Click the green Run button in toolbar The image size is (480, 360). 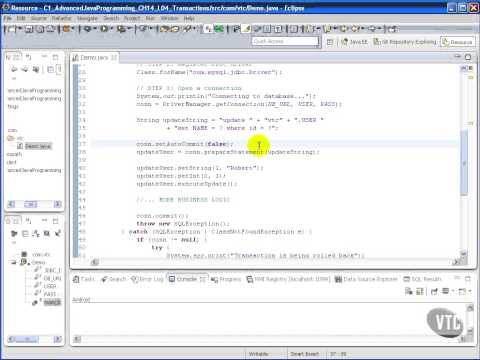pos(104,29)
